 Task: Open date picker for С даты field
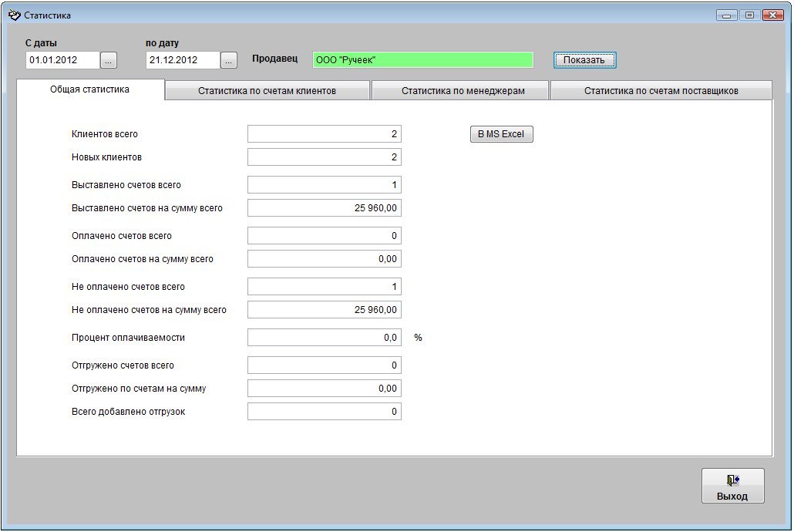coord(109,60)
